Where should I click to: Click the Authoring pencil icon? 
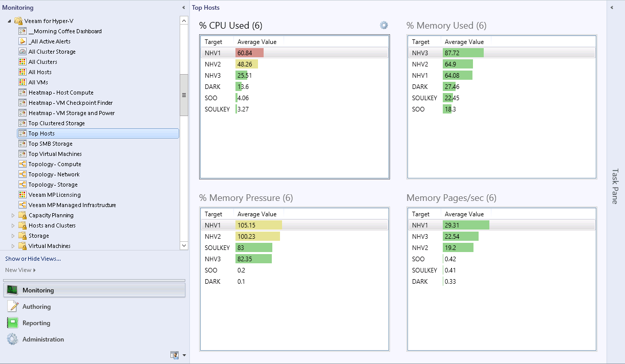(x=12, y=307)
